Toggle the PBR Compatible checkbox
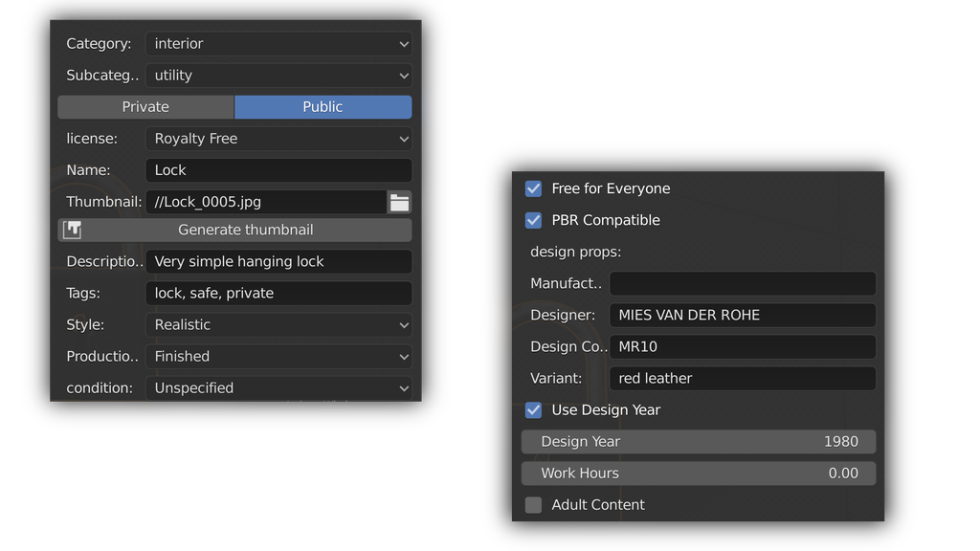This screenshot has height=551, width=980. coord(534,220)
